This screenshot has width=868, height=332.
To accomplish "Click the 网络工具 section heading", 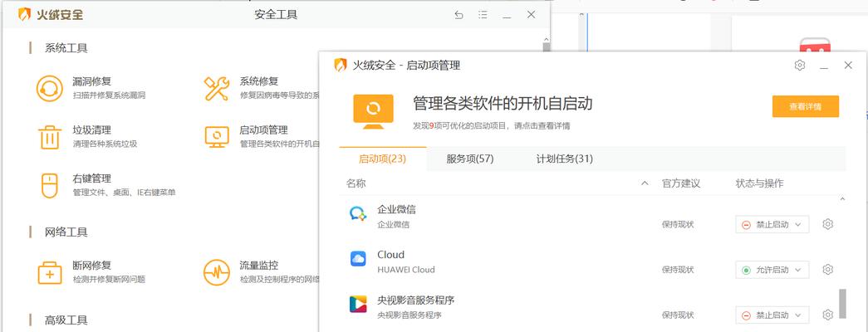I will [66, 232].
